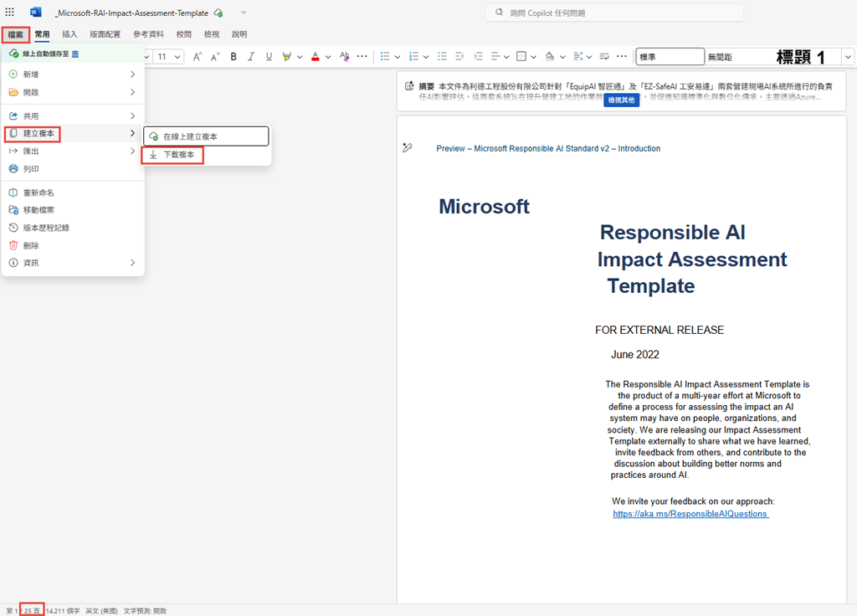857x616 pixels.
Task: Click the paragraph alignment icon
Action: [495, 56]
